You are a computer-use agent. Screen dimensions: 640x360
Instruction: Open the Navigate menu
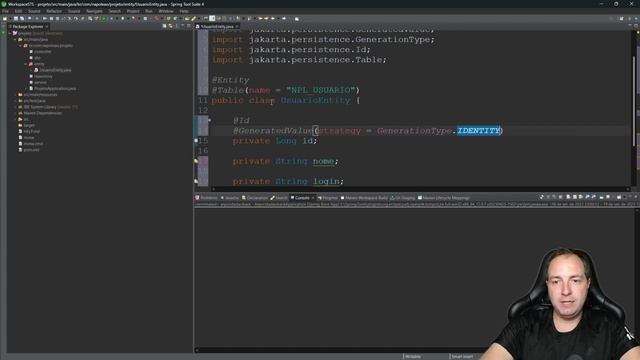(x=94, y=11)
